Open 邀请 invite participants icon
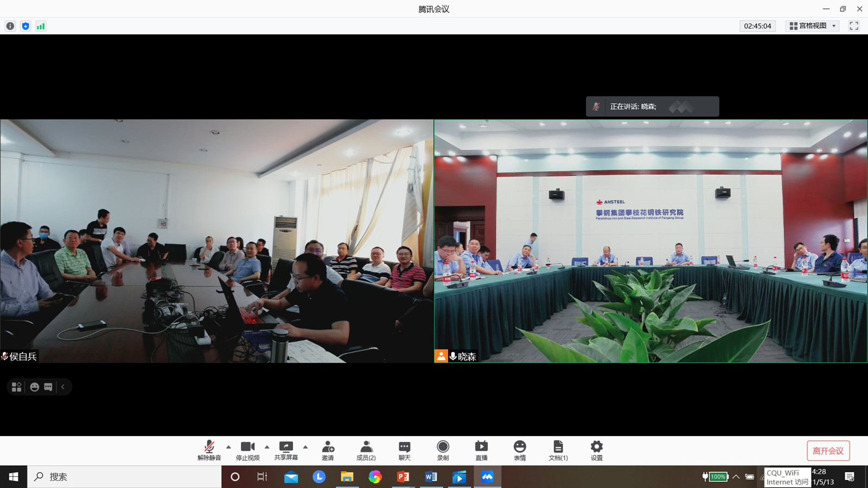The width and height of the screenshot is (868, 488). 328,450
